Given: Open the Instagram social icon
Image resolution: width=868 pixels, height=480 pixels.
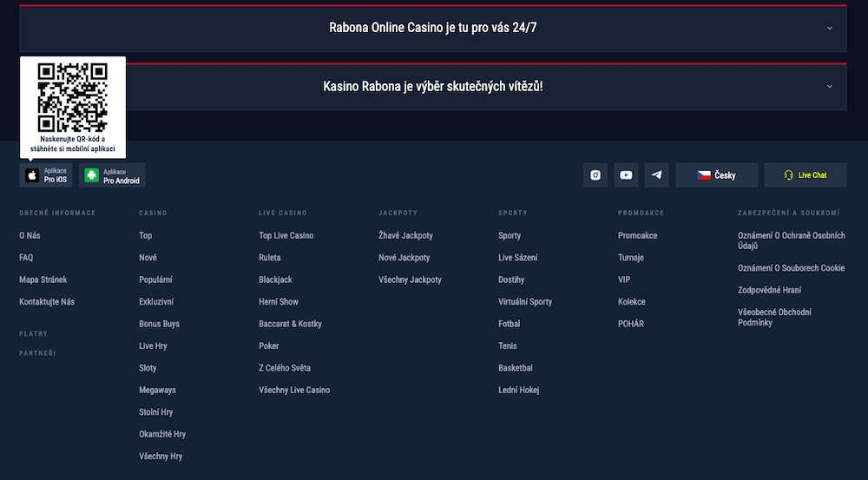Looking at the screenshot, I should (x=595, y=175).
